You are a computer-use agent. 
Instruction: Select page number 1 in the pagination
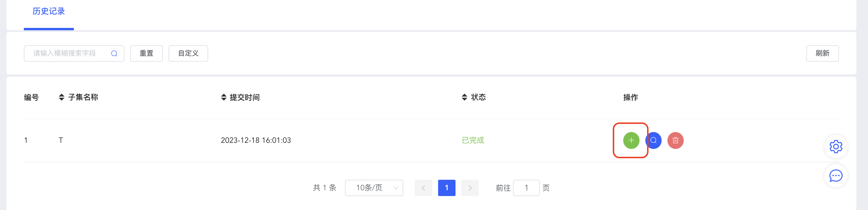point(446,188)
